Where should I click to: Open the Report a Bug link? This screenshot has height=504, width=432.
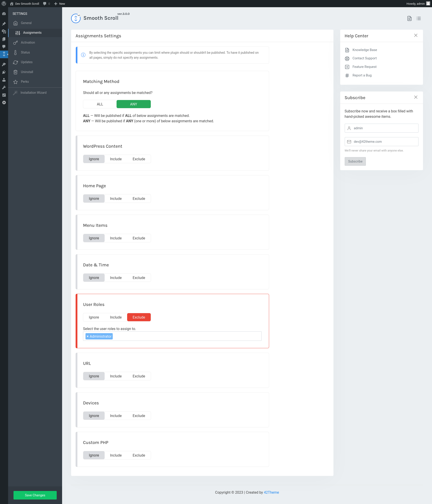(x=362, y=75)
